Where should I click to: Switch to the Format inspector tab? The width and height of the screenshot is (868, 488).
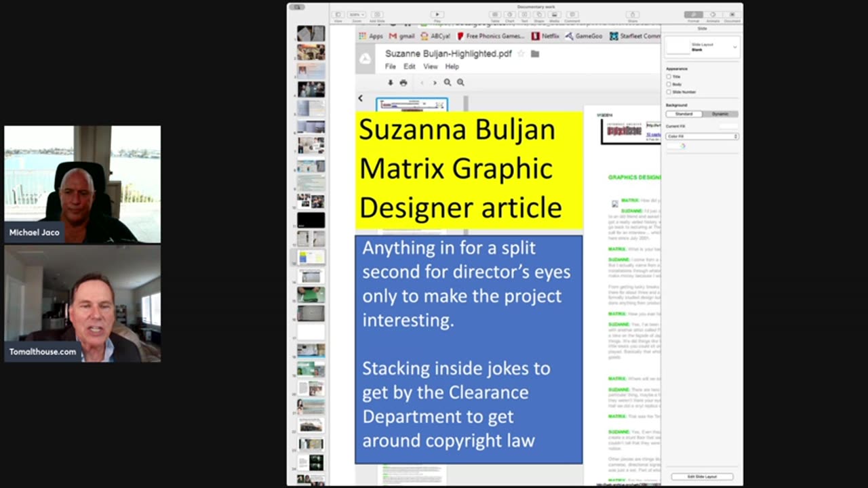click(693, 14)
